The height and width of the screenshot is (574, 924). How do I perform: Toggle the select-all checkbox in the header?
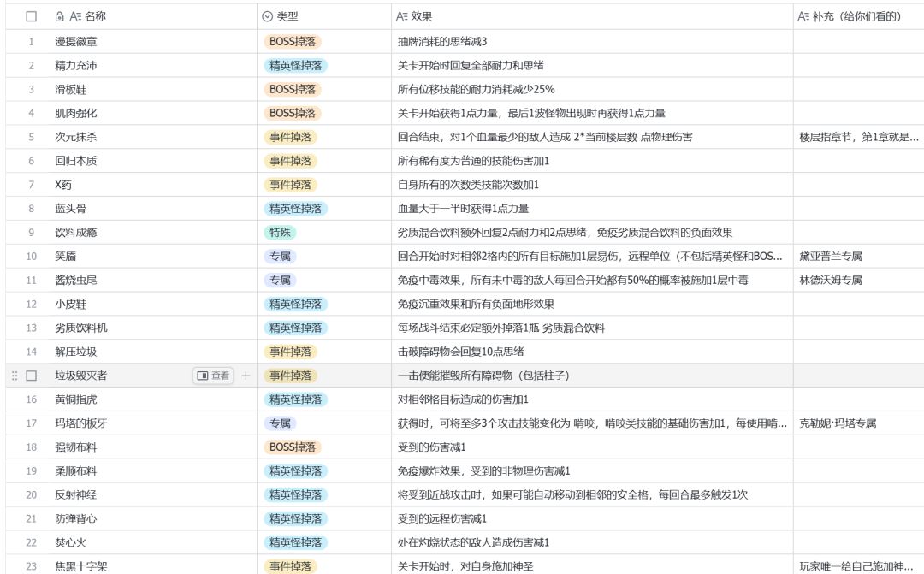pos(32,16)
